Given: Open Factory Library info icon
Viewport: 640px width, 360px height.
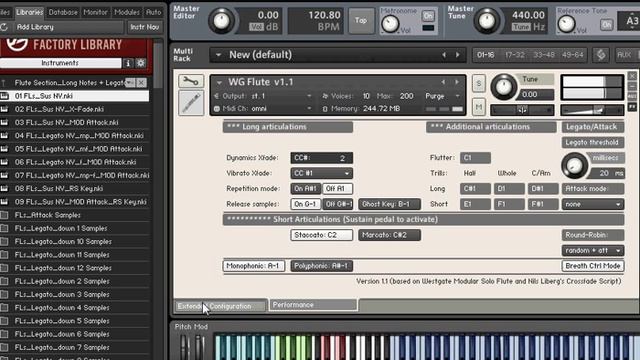Looking at the screenshot, I should pos(128,63).
